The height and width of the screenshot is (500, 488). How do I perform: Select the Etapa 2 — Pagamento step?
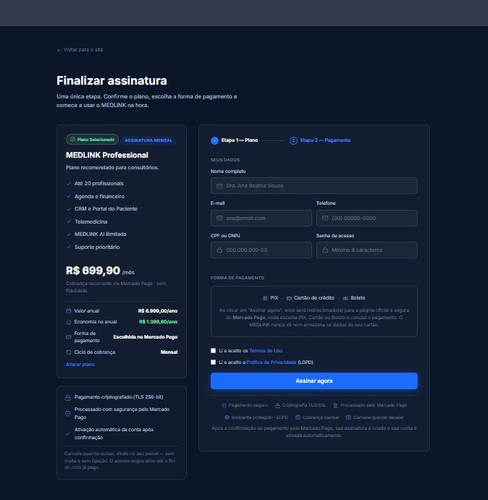[320, 140]
